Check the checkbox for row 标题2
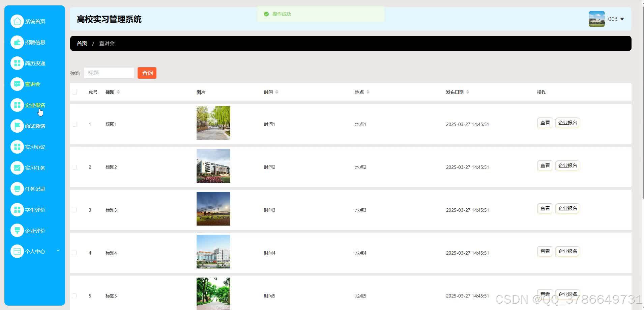 point(74,167)
